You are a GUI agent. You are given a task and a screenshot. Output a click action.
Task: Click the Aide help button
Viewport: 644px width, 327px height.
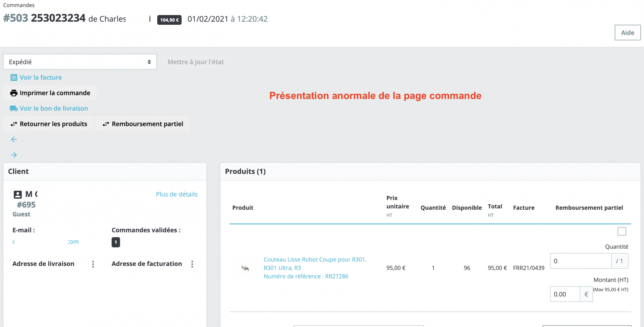(x=628, y=32)
